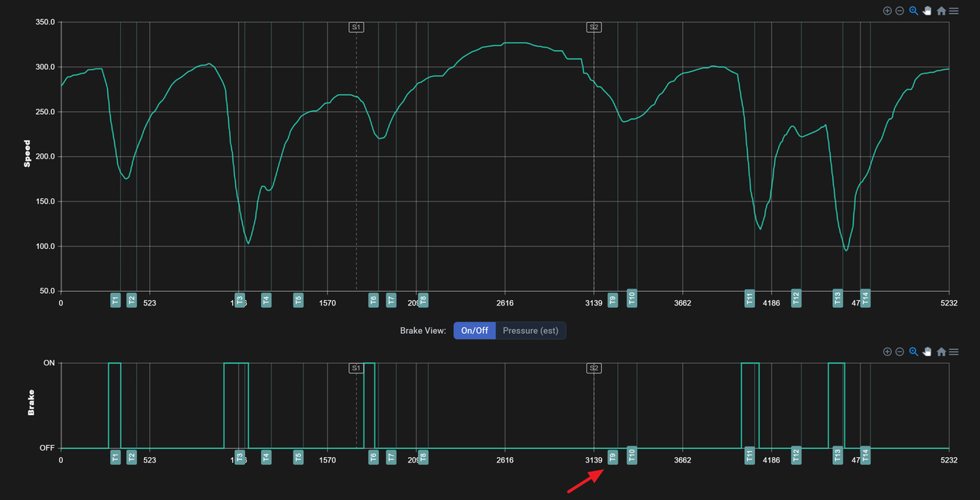This screenshot has height=500, width=980.
Task: Click the S1 sector label on Brake chart
Action: 356,368
